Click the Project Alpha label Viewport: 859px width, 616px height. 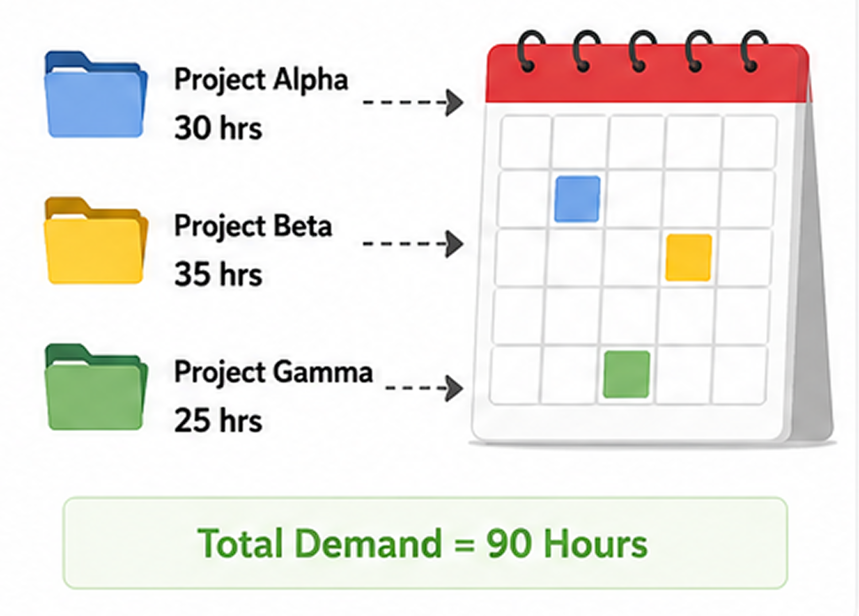261,80
